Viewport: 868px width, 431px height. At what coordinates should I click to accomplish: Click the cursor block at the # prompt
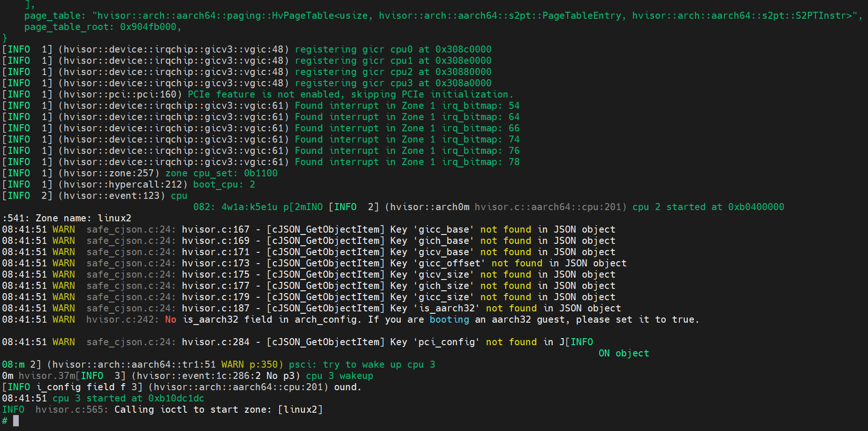click(16, 421)
